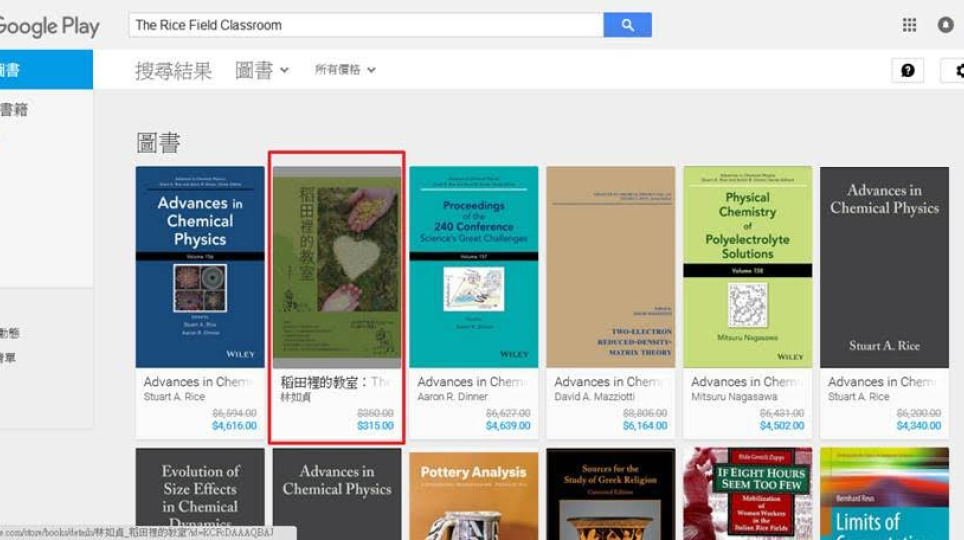The image size is (964, 540).
Task: Open 書籍 in the left sidebar
Action: 14,109
